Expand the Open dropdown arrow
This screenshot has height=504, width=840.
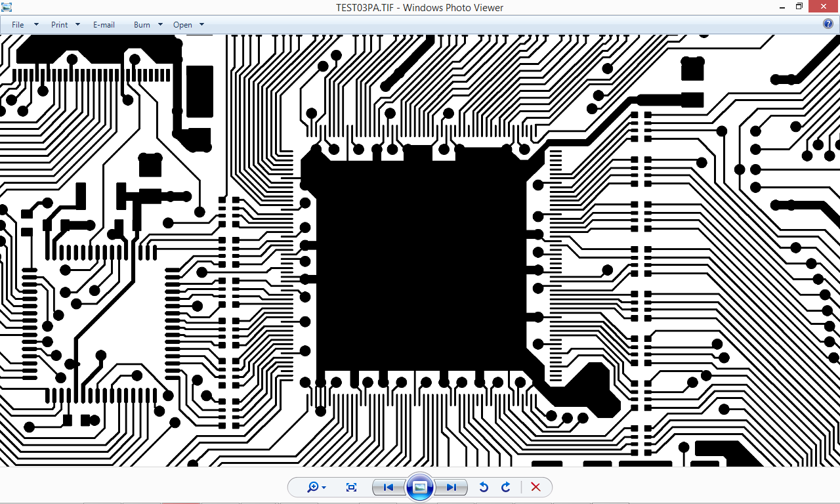pyautogui.click(x=201, y=24)
